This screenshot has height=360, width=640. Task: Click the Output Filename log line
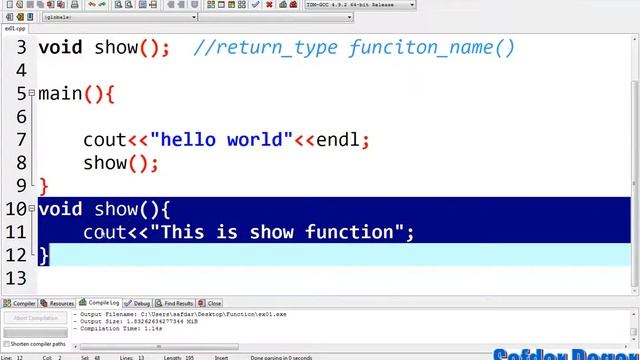180,314
